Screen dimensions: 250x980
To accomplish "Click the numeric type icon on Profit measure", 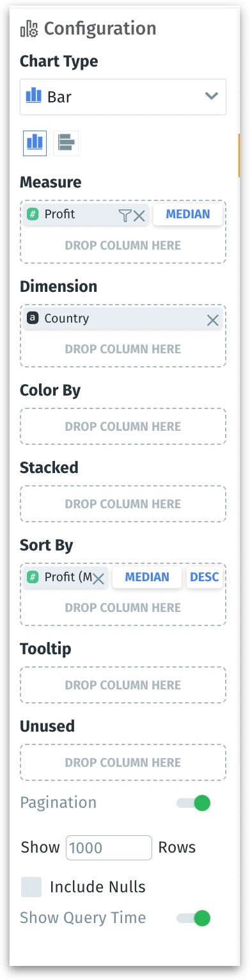I will [33, 214].
